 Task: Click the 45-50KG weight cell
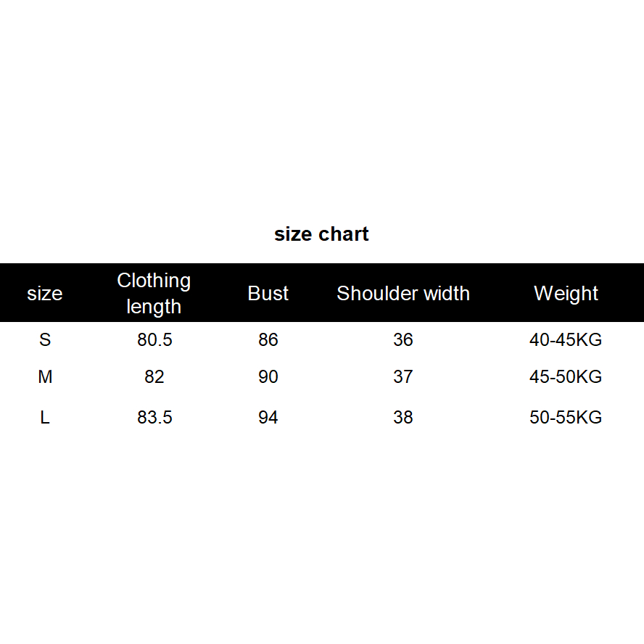(x=566, y=377)
